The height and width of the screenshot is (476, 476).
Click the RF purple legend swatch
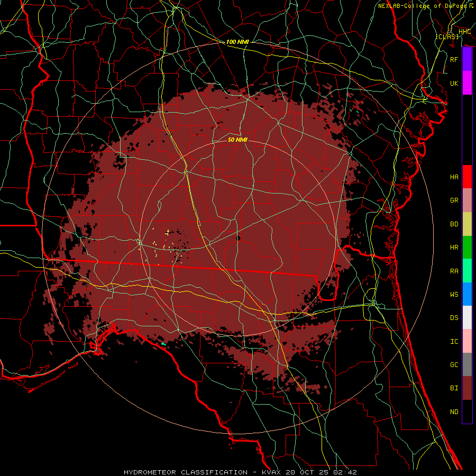coord(467,59)
